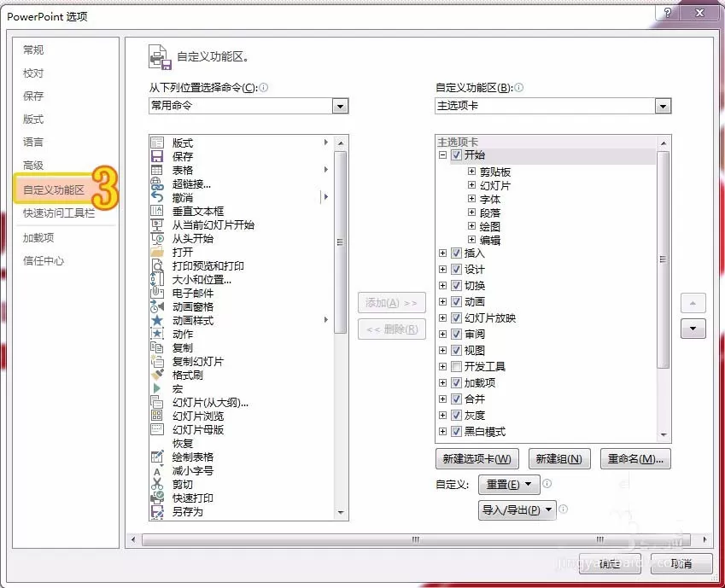Click the 宏 play triangle icon
The image size is (725, 588).
157,388
